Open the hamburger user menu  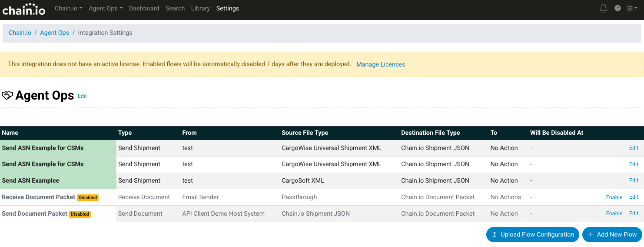[632, 8]
